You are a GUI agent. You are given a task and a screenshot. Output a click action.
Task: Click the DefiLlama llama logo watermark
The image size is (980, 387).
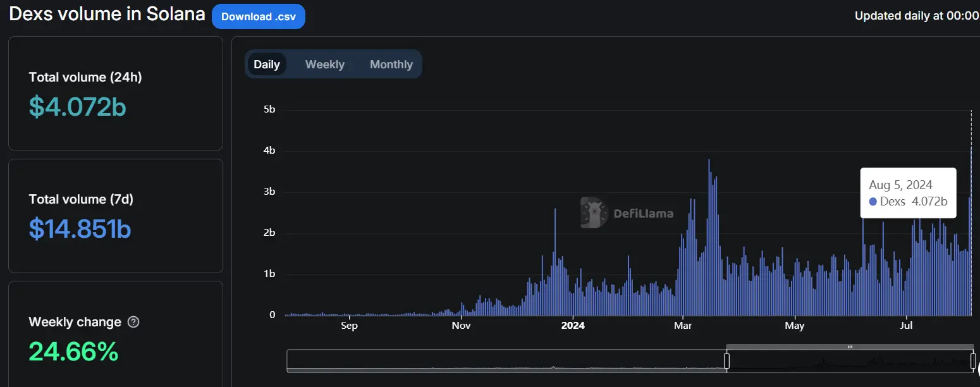coord(594,212)
